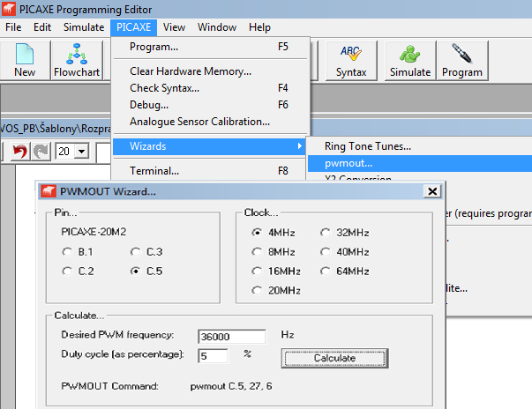
Task: Choose the 64MHz clock option
Action: click(x=326, y=271)
